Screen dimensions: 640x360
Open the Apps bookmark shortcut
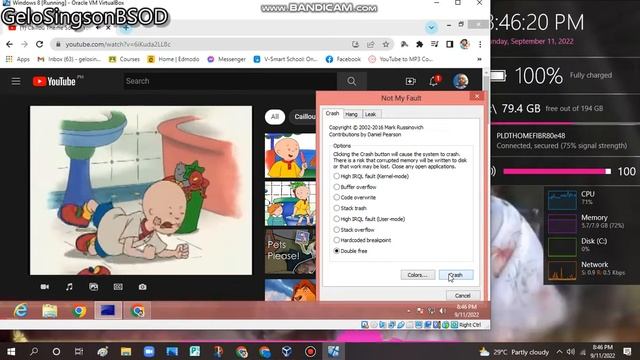click(18, 59)
